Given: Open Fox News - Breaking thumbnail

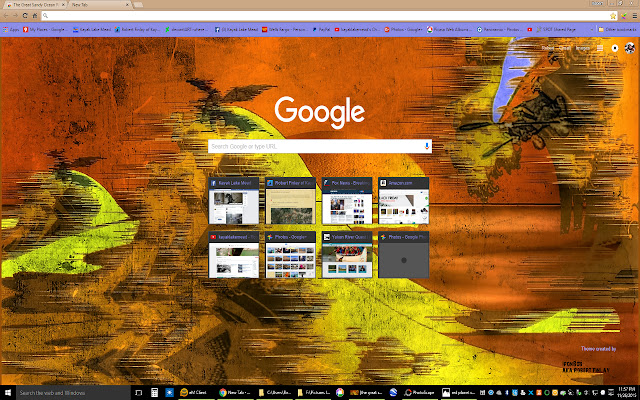Looking at the screenshot, I should (x=347, y=201).
